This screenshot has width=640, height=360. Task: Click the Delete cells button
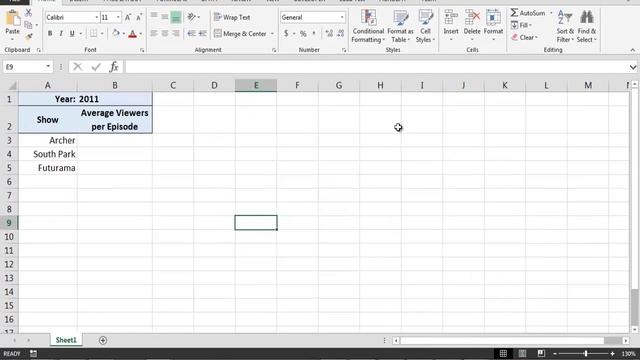(x=472, y=25)
